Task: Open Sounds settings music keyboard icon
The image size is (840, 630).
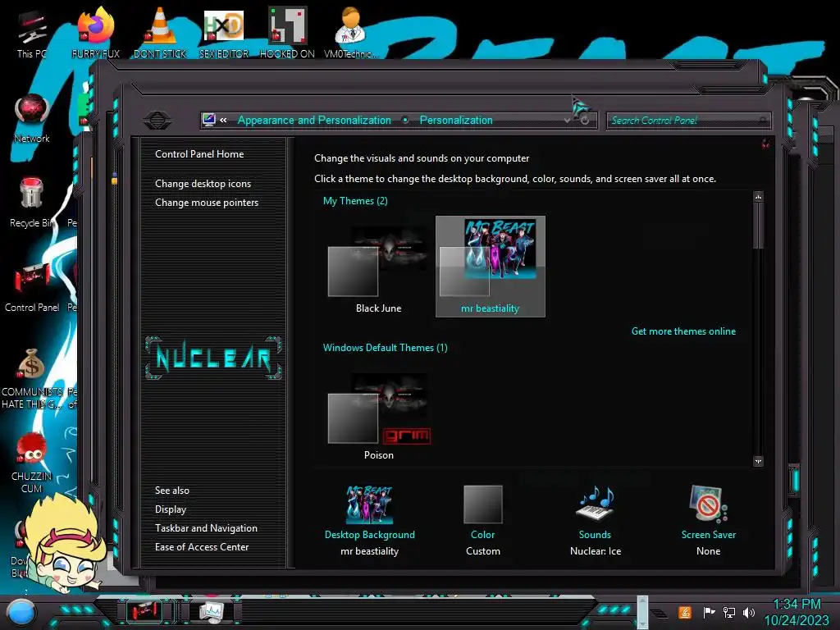Action: 596,503
